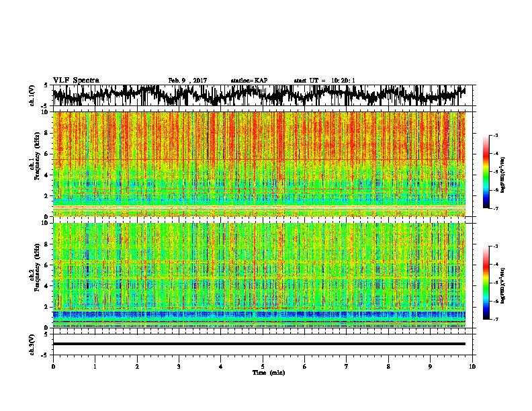This screenshot has height=411, width=532.
Task: Click the '-3' label on ch.1 colorbar
Action: click(495, 135)
